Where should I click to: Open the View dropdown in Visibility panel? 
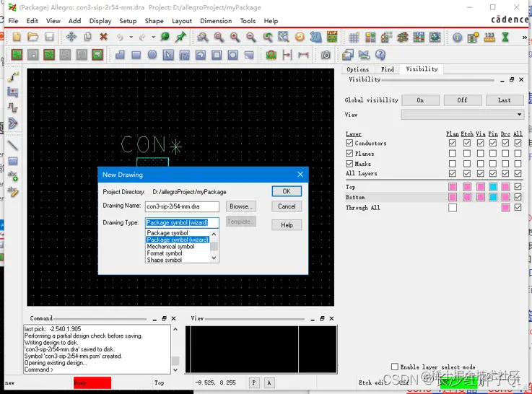click(463, 114)
